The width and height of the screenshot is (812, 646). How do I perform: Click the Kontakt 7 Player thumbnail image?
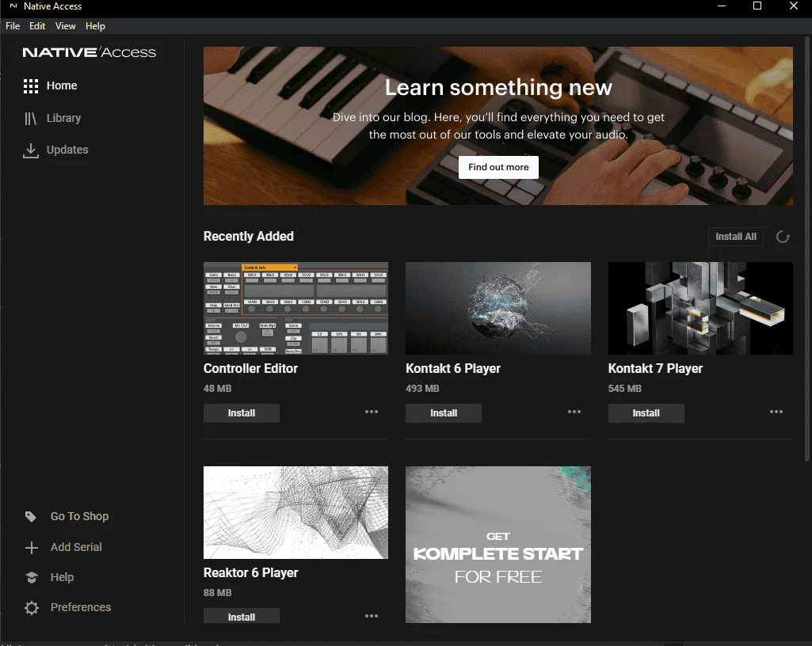(x=700, y=308)
